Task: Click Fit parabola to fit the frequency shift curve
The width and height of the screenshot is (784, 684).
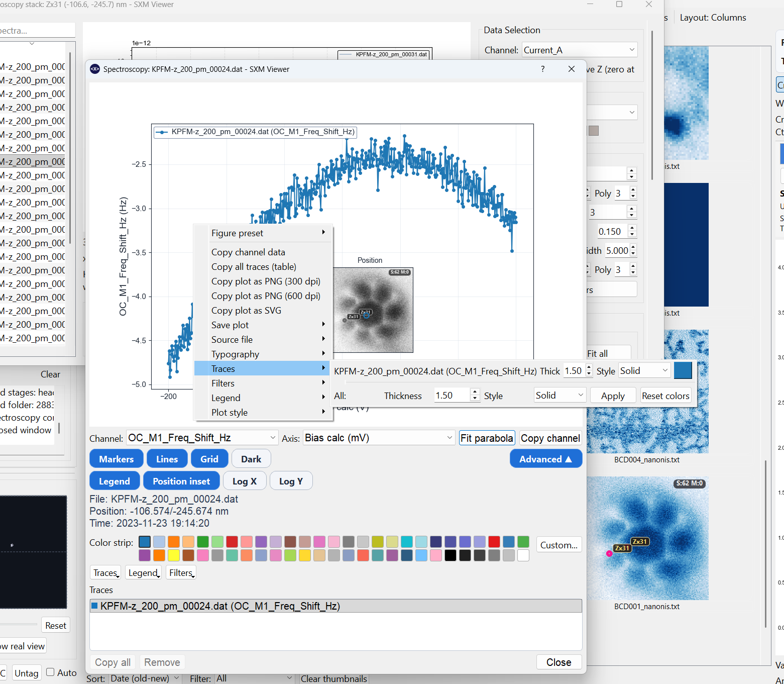Action: 486,438
